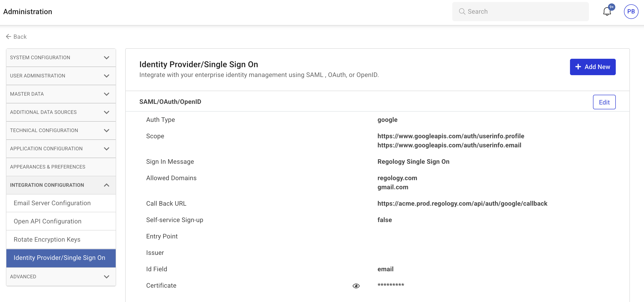Expand the System Configuration section
This screenshot has width=644, height=302.
107,58
